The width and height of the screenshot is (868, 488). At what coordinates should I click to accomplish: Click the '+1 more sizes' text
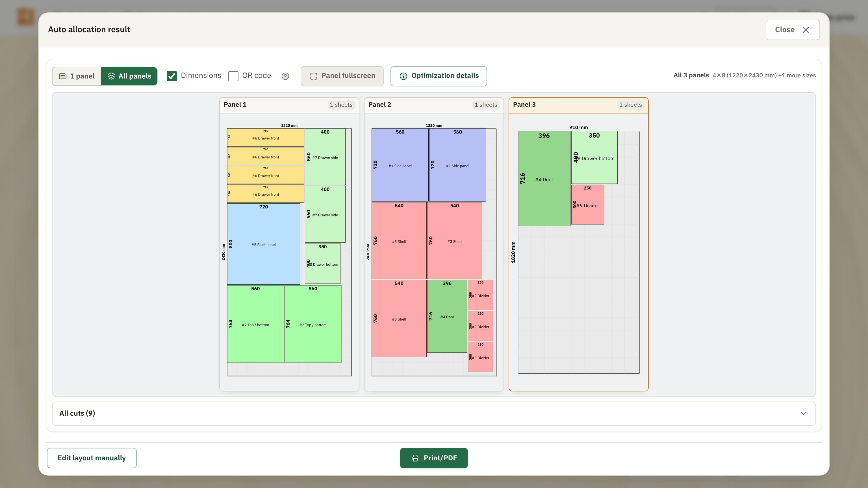(x=797, y=75)
